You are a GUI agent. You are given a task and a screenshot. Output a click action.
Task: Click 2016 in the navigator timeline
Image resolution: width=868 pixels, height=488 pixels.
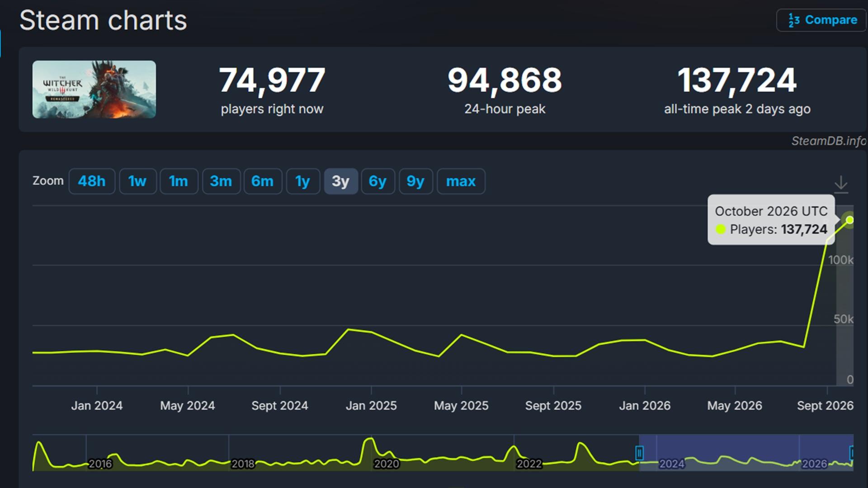[100, 464]
